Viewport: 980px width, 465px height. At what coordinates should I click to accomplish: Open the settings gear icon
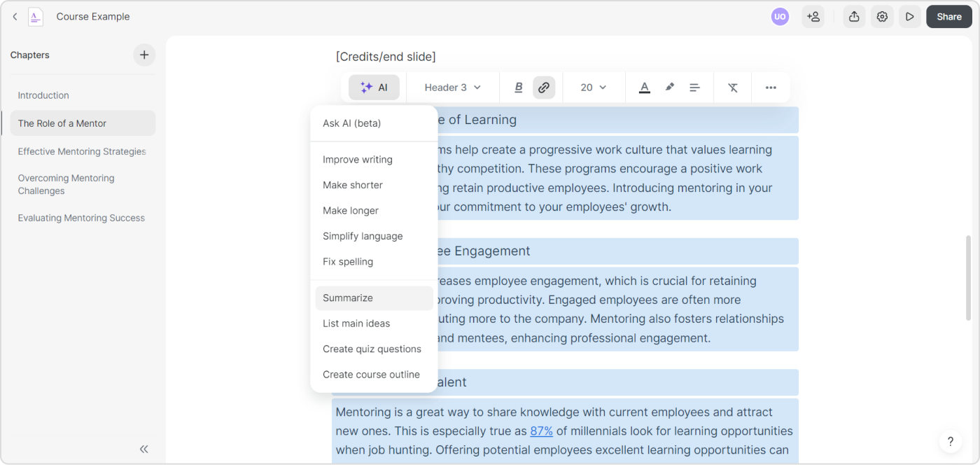pos(882,17)
